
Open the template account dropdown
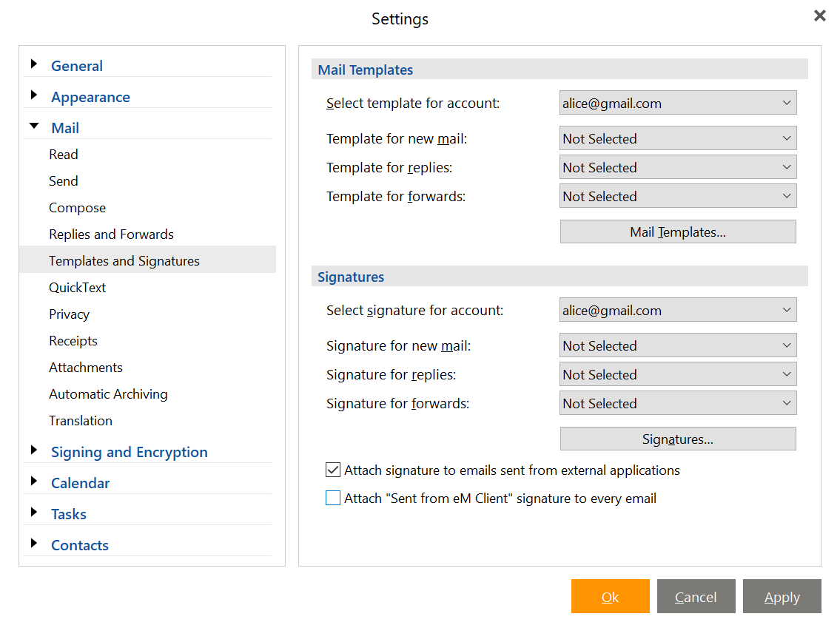point(678,103)
